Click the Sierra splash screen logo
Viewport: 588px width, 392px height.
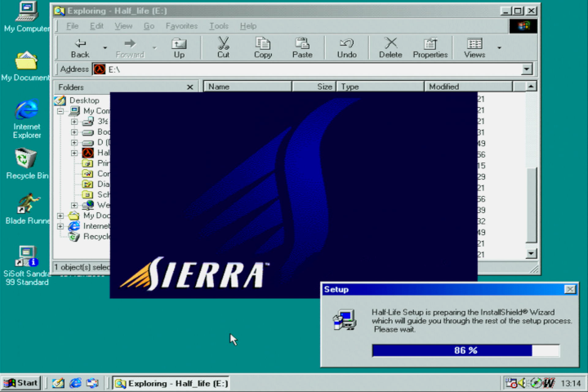tap(194, 274)
